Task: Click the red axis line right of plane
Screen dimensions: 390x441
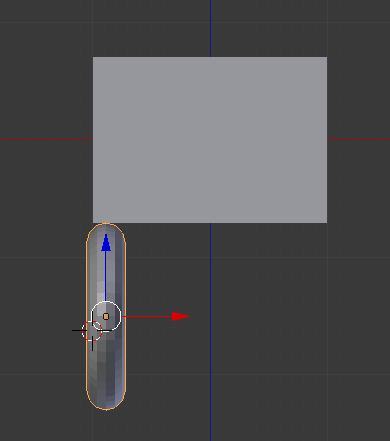Action: (358, 139)
